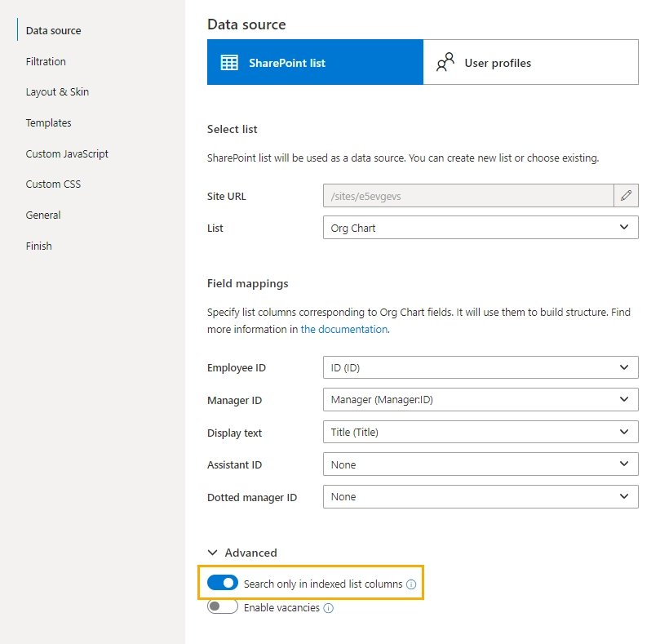Screen dimensions: 660x644
Task: Open Custom CSS section
Action: click(x=53, y=184)
